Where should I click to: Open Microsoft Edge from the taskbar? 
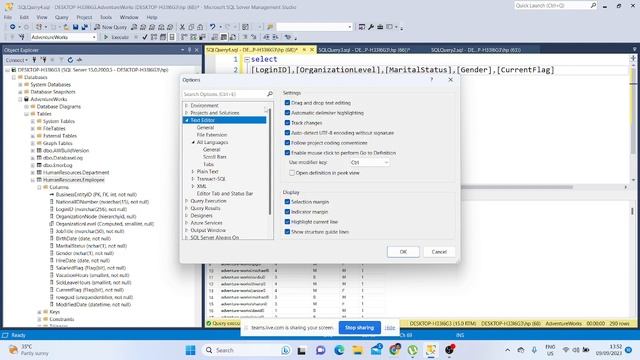[x=339, y=350]
